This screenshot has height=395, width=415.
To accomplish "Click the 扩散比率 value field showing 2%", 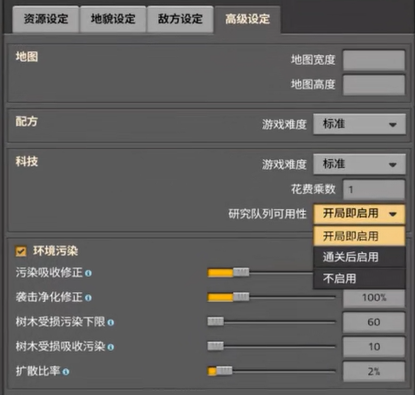I will click(374, 371).
